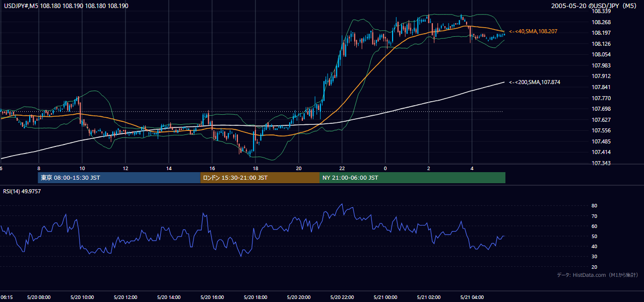Click price level 107.556 on axis
644x302 pixels.
(601, 130)
